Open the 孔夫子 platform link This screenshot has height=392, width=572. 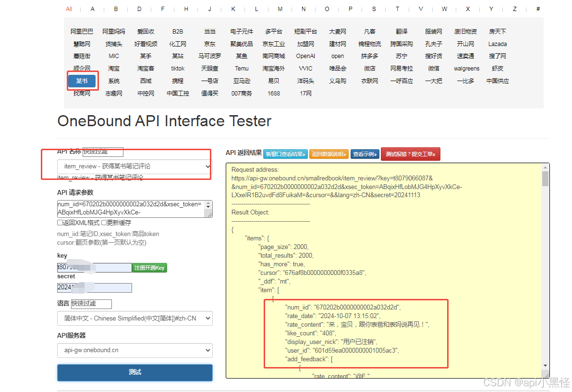433,44
